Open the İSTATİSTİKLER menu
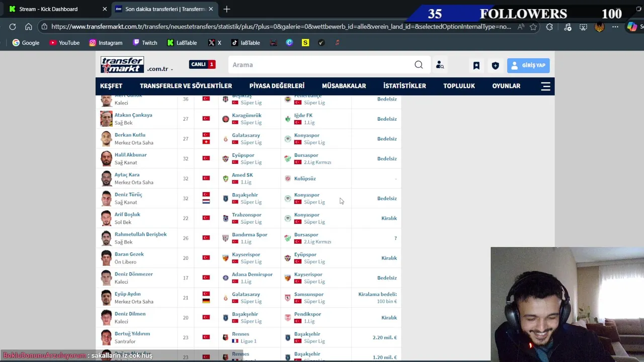Screen dimensions: 644x362 pyautogui.click(x=405, y=86)
